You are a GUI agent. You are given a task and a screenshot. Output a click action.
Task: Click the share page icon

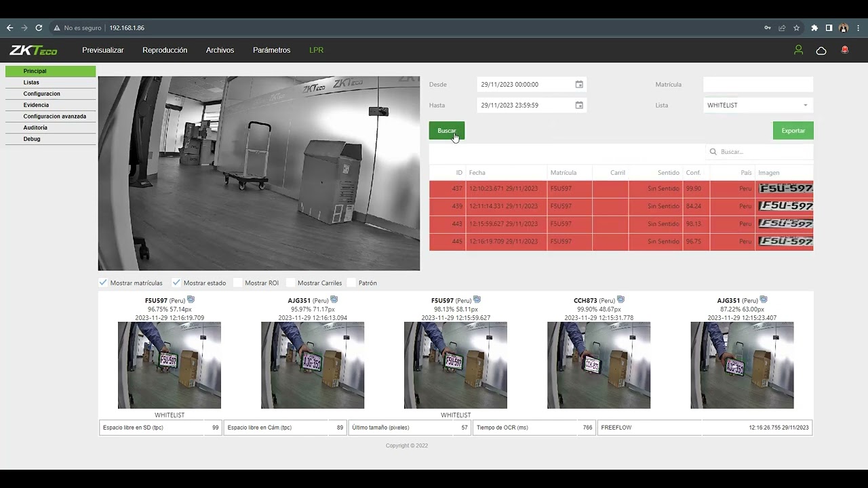point(782,28)
